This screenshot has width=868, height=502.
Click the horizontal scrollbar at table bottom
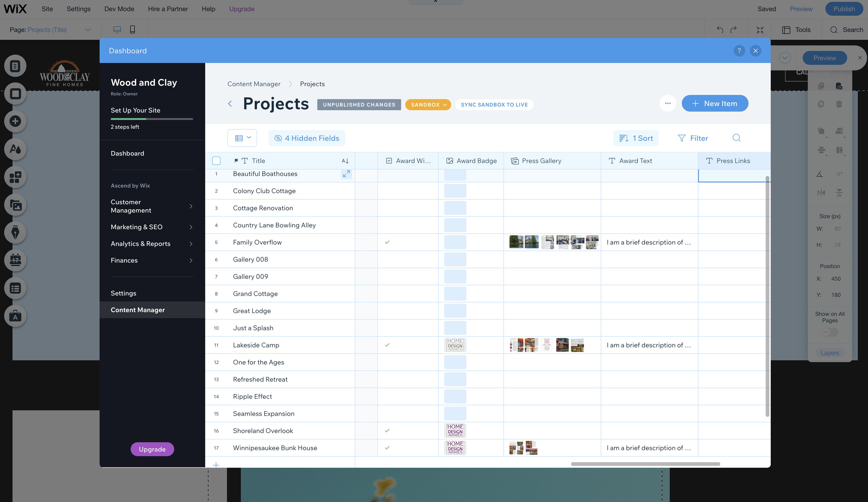click(x=645, y=464)
